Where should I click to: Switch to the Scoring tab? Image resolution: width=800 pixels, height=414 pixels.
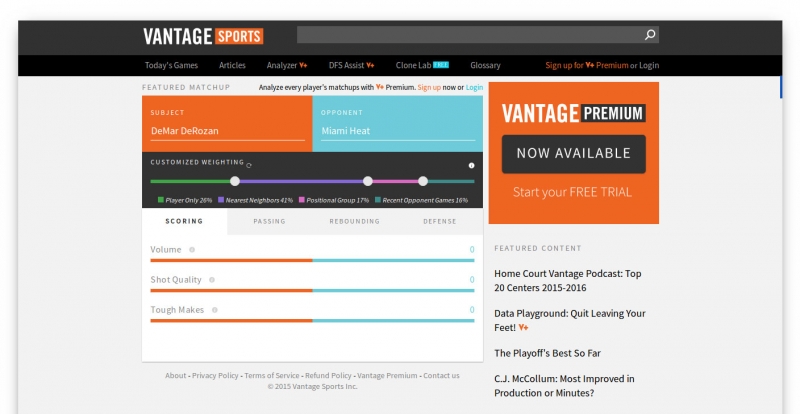tap(184, 221)
